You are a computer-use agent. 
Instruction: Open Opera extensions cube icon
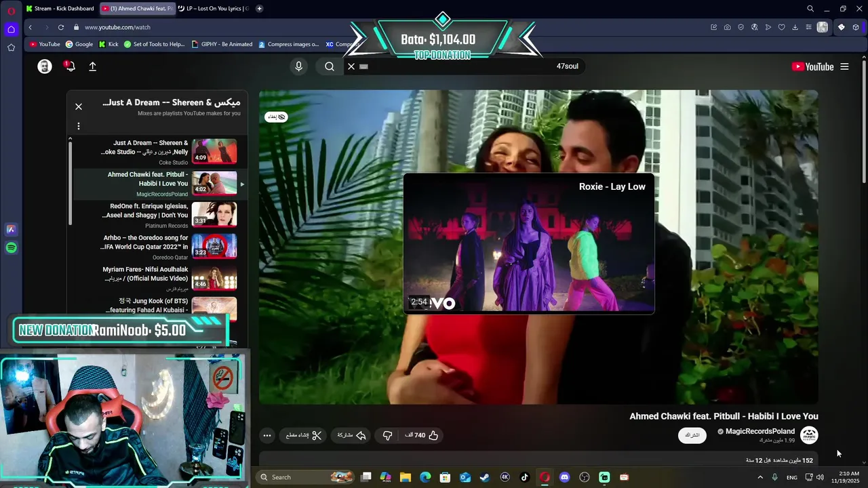tap(856, 27)
